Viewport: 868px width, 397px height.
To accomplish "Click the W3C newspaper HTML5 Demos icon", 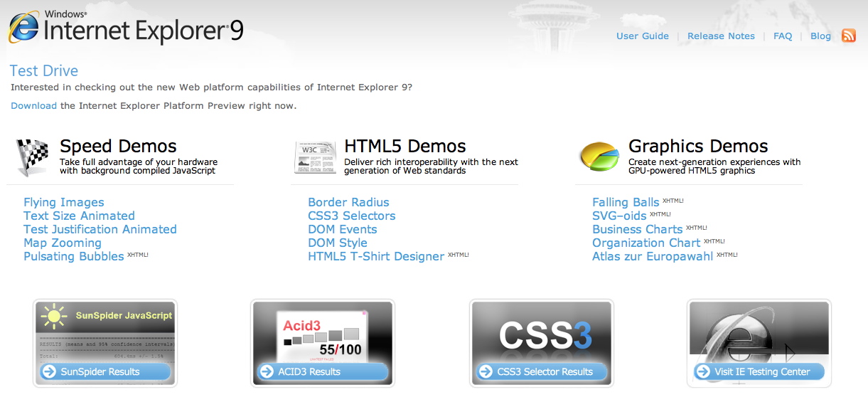I will (316, 157).
